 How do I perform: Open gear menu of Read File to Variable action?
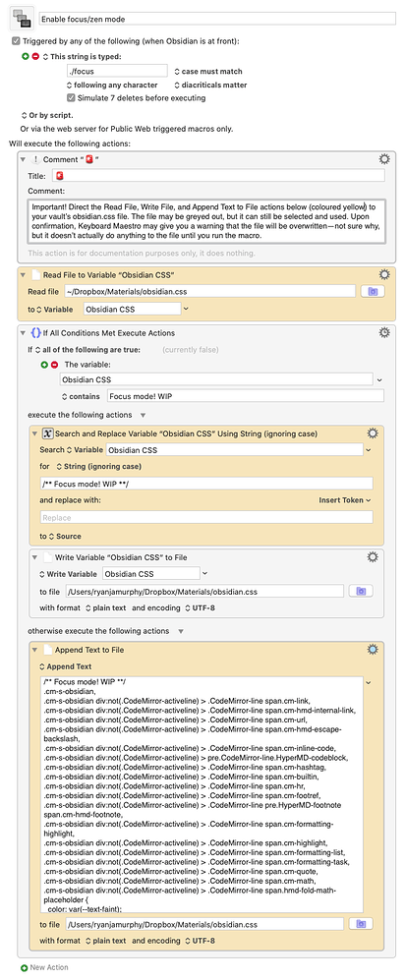click(384, 274)
